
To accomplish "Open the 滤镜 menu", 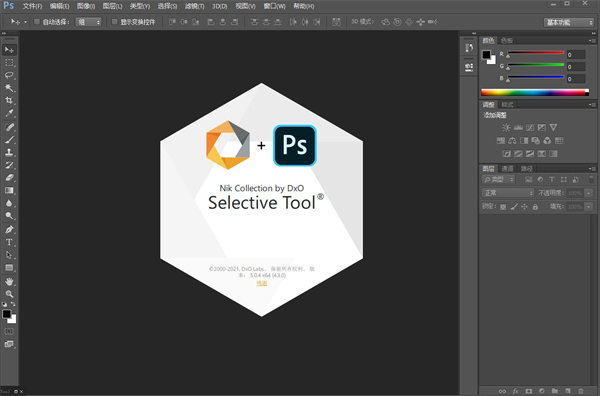I will click(194, 6).
